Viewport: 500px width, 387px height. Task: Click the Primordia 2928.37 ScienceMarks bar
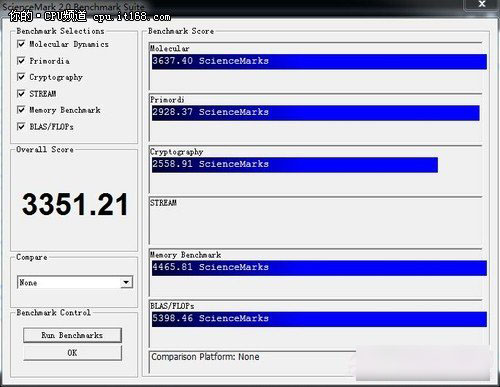pyautogui.click(x=315, y=113)
